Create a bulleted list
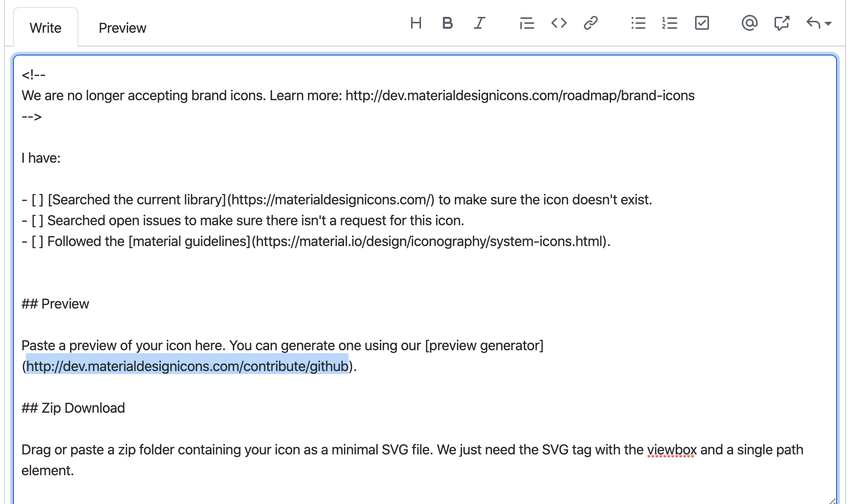850x504 pixels. pyautogui.click(x=637, y=23)
